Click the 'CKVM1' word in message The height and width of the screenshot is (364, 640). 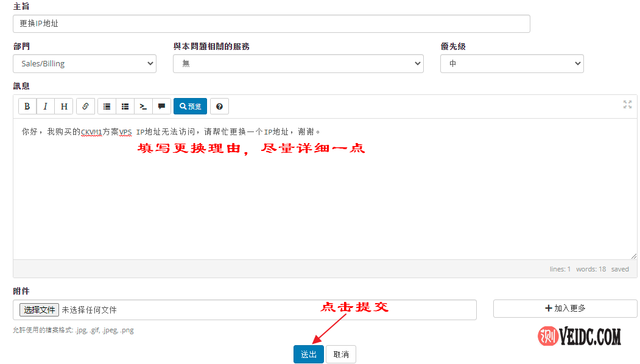pyautogui.click(x=91, y=132)
